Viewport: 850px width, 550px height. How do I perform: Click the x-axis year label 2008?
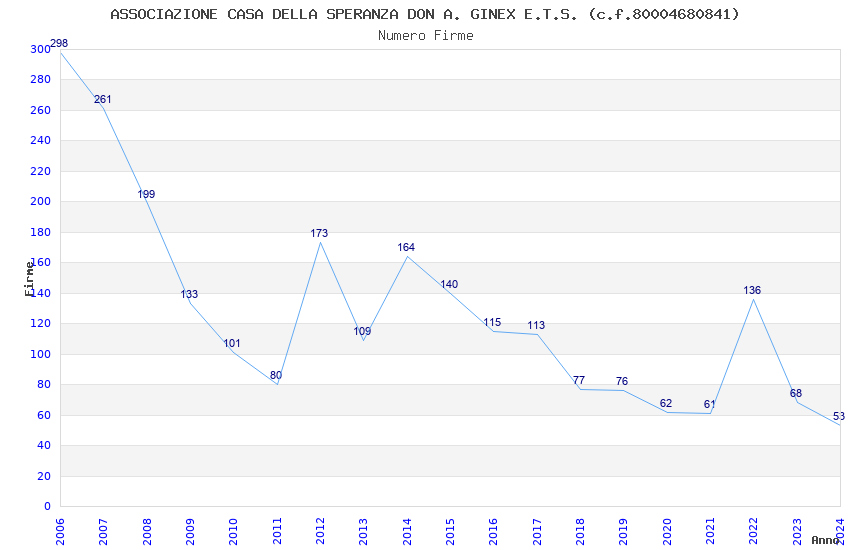point(146,532)
